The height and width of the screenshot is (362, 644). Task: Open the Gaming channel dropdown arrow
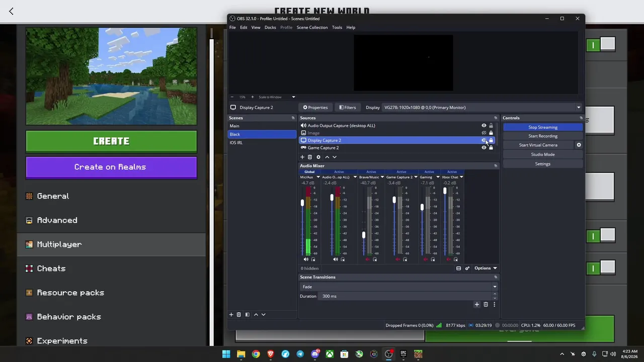tap(438, 177)
